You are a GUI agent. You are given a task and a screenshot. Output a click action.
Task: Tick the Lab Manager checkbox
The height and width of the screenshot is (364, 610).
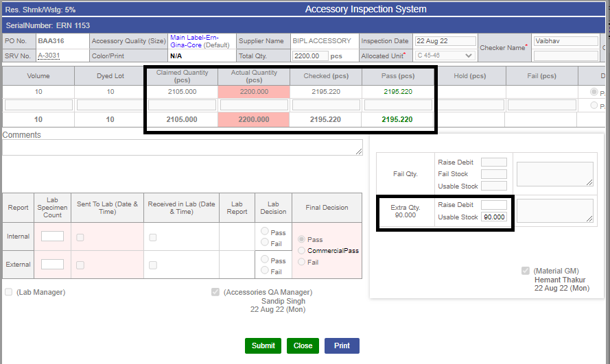coord(8,292)
